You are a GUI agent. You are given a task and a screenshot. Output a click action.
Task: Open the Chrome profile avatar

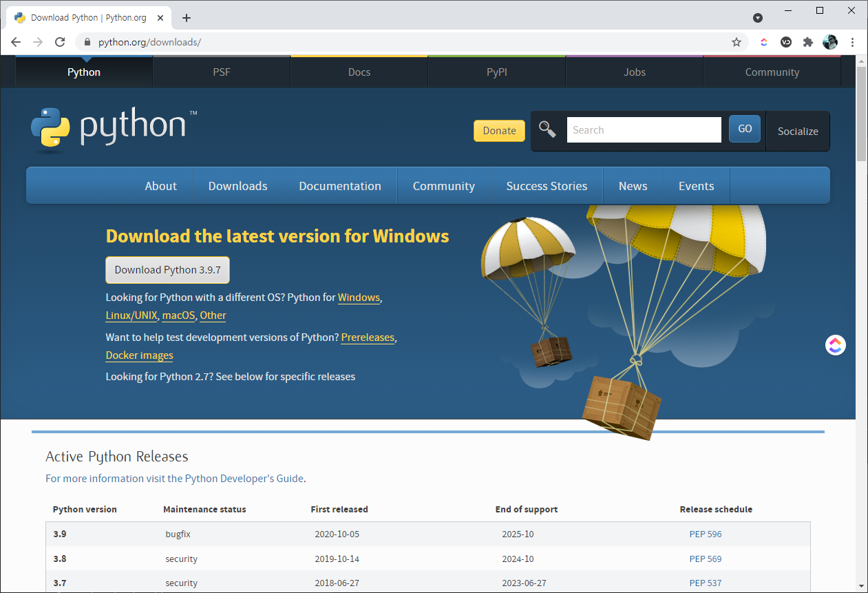click(x=830, y=42)
